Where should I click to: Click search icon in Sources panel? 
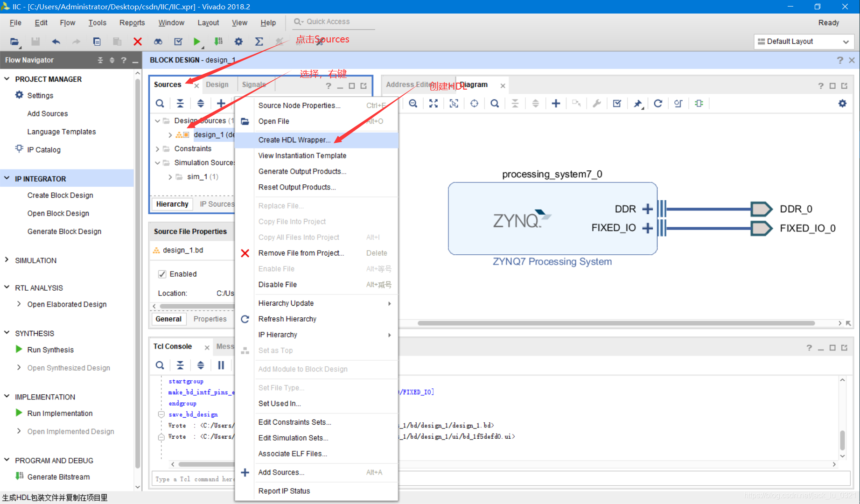(x=160, y=104)
